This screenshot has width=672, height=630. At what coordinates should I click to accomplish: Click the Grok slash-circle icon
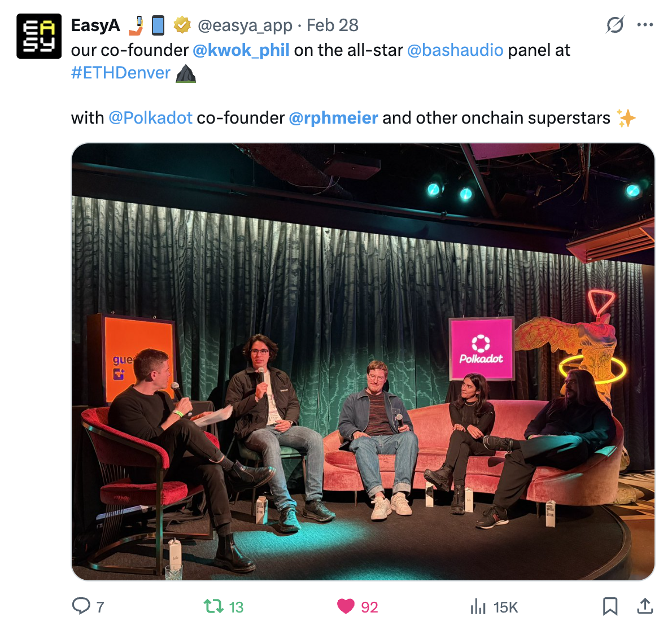615,25
